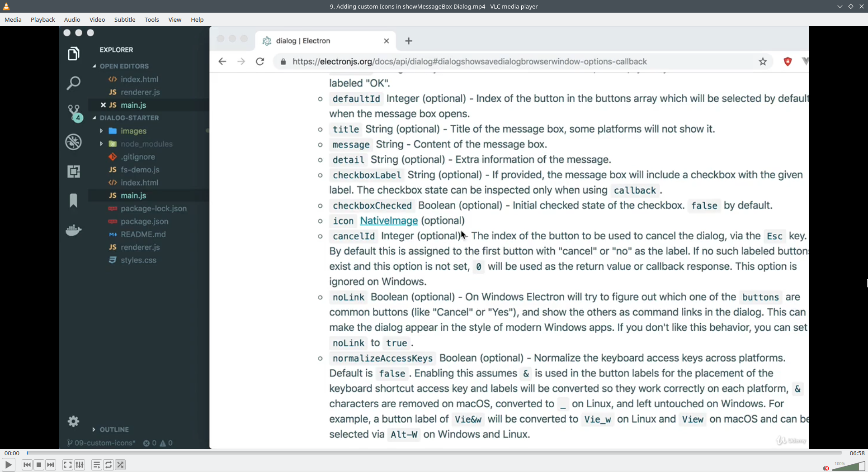Open the Docker whale icon in activity bar
Viewport: 868px width, 472px height.
73,230
